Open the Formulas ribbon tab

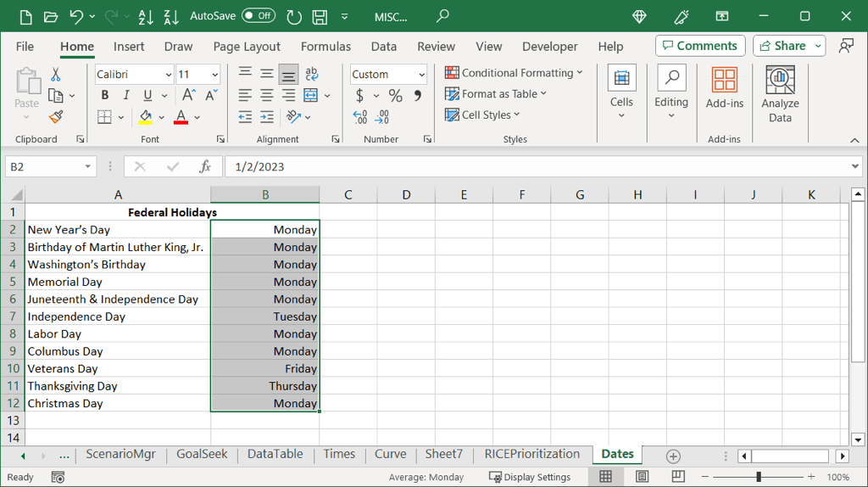[x=325, y=47]
